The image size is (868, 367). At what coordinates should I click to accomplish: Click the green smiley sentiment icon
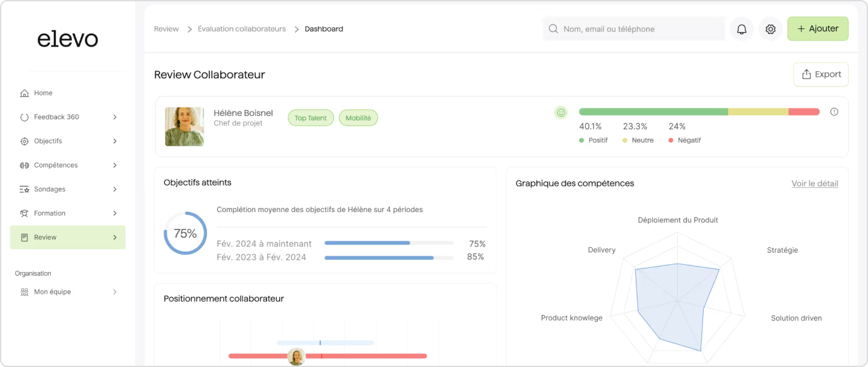(x=561, y=112)
